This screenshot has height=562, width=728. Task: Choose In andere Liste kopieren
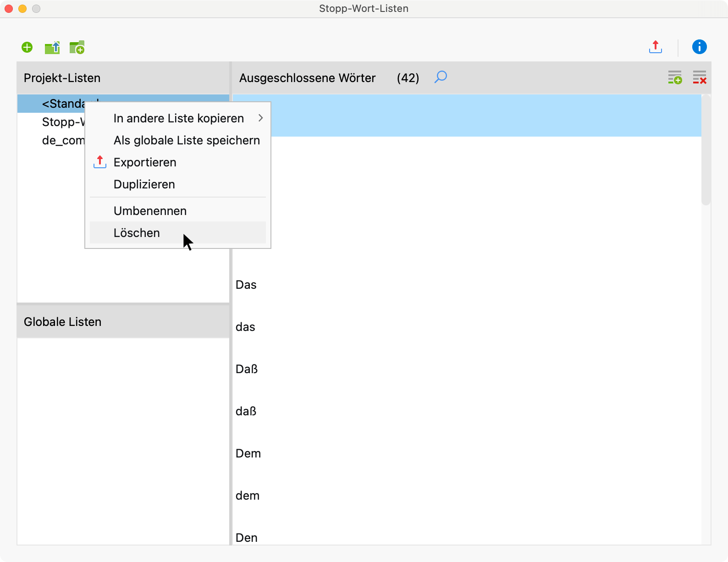coord(178,118)
